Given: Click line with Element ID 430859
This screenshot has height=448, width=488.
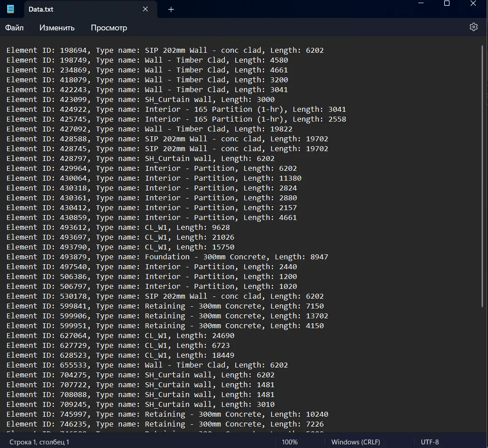Looking at the screenshot, I should click(152, 218).
